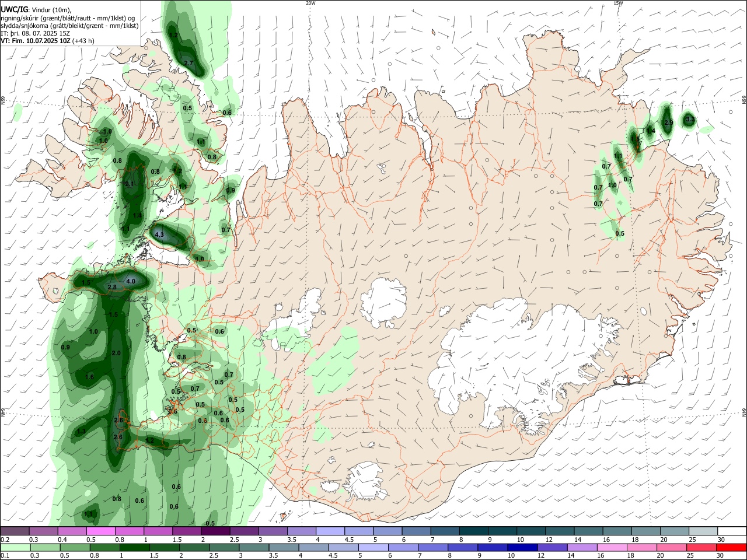Click the 1.6 rainfall value west of Reykjanes
Viewport: 747px width, 560px height.
(x=89, y=377)
